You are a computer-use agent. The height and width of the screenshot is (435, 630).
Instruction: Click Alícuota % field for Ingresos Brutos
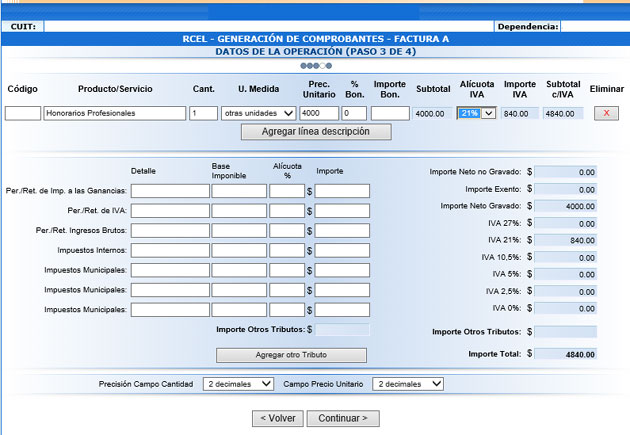point(286,230)
